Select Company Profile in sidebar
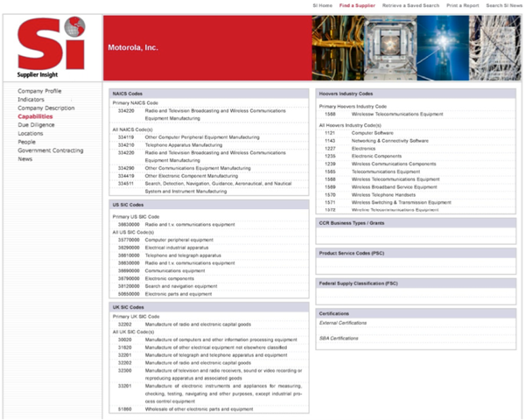 pyautogui.click(x=39, y=91)
